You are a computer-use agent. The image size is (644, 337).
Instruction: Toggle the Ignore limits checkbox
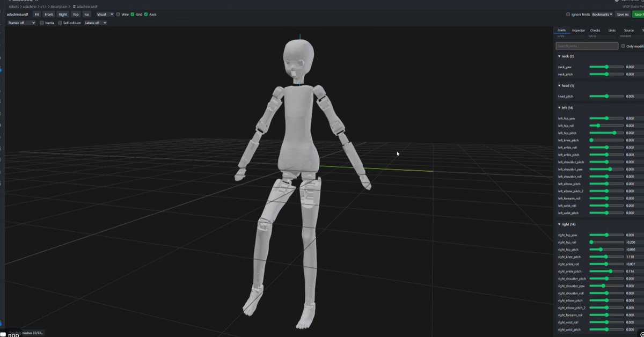tap(568, 14)
